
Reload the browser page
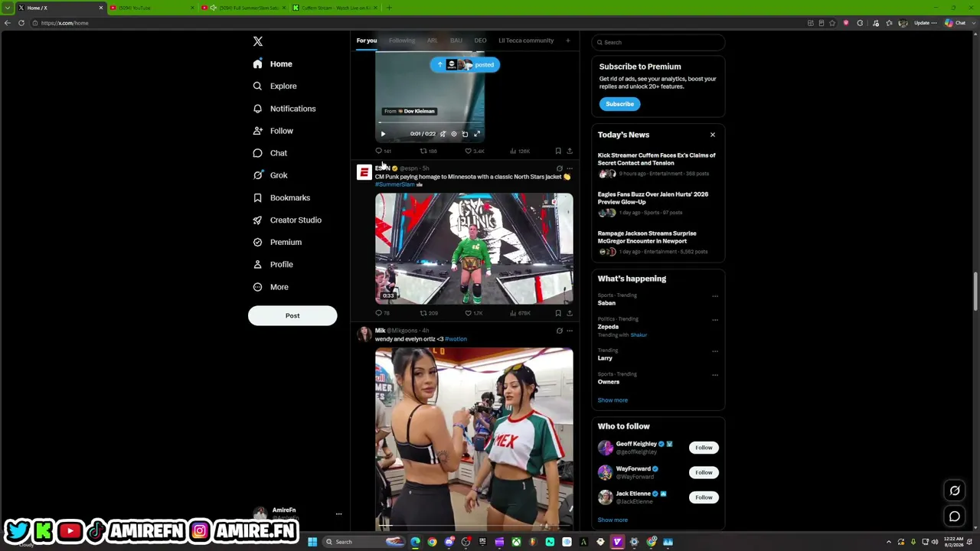21,23
